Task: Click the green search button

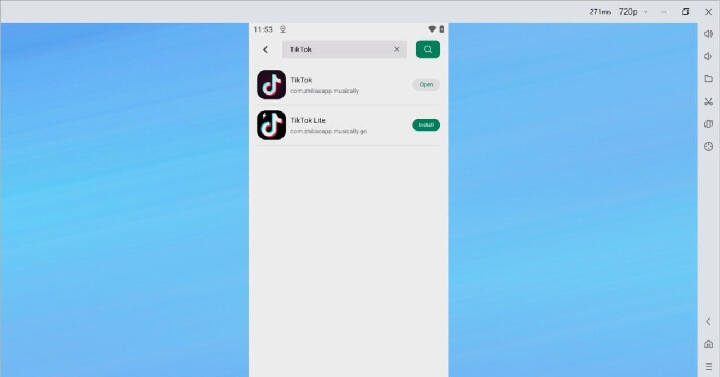Action: [x=428, y=49]
